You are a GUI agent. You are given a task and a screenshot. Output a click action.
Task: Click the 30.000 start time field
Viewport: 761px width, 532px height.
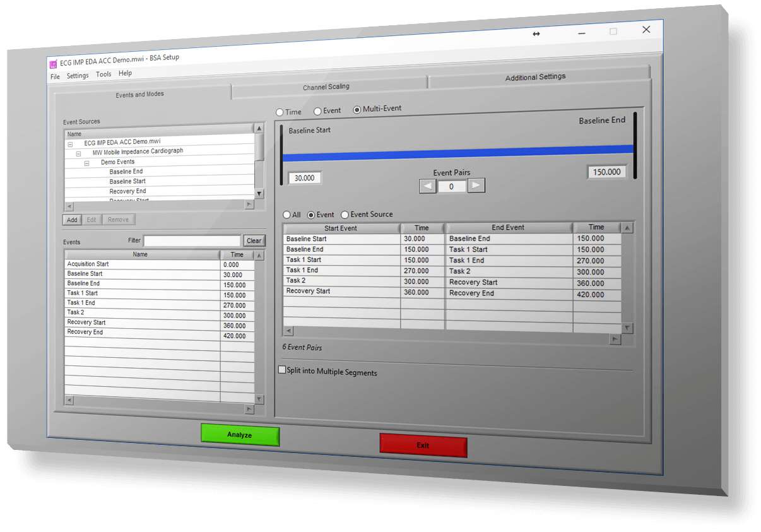tap(305, 178)
